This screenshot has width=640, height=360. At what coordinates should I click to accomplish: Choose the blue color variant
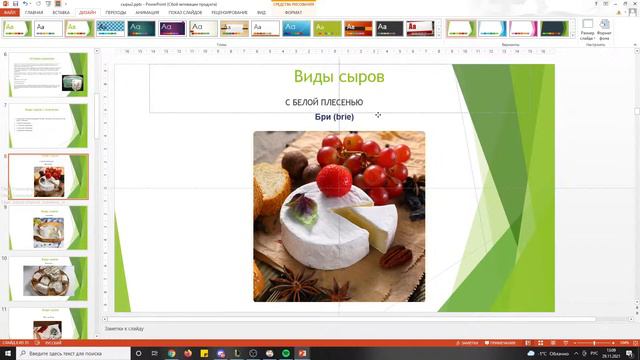pos(492,29)
